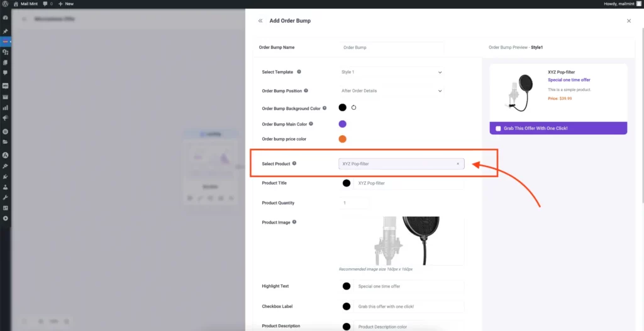Pick the Highlight Text color swatch
Viewport: 644px width, 331px height.
(347, 286)
